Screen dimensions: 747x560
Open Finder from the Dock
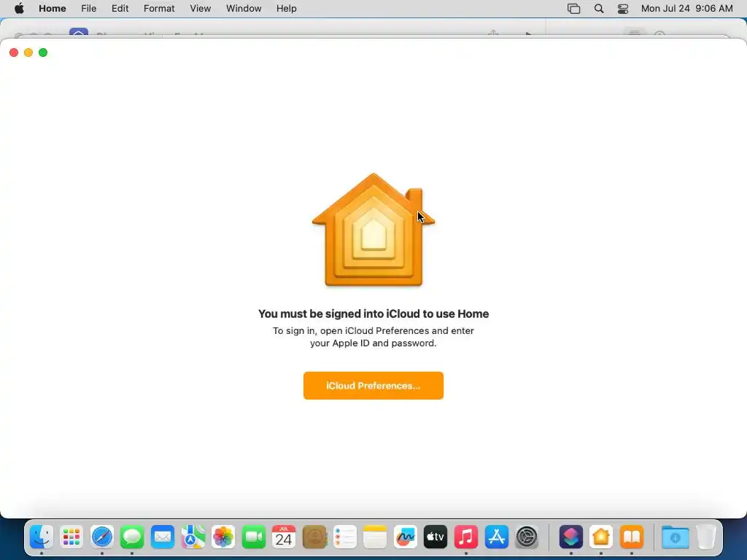coord(42,537)
